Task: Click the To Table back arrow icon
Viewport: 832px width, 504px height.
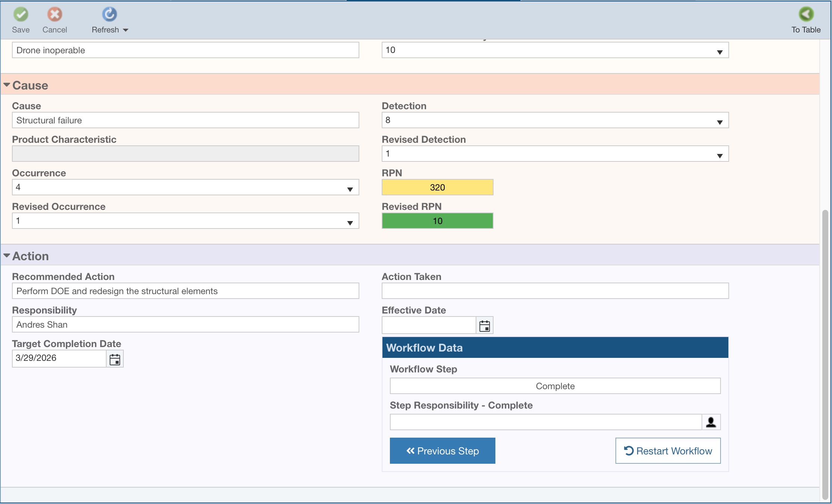Action: coord(806,15)
